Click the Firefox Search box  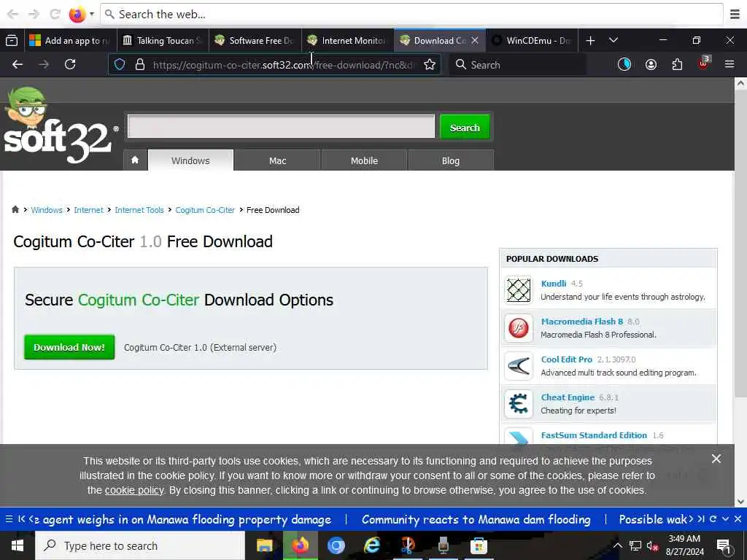(518, 65)
